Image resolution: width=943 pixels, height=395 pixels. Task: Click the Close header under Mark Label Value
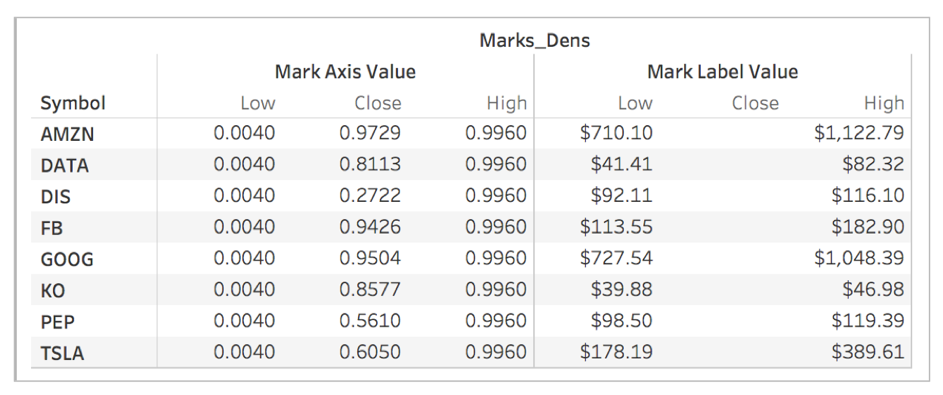tap(755, 103)
